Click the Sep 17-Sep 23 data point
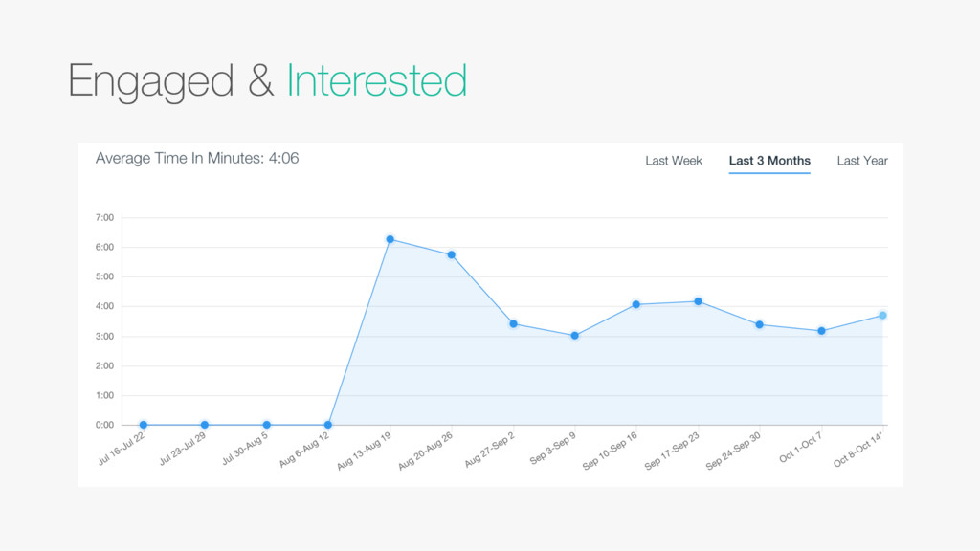 coord(699,301)
